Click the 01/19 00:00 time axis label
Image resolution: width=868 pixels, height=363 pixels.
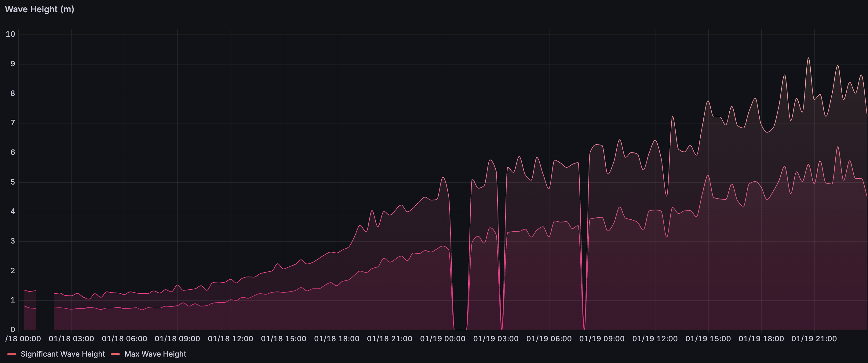tap(443, 339)
